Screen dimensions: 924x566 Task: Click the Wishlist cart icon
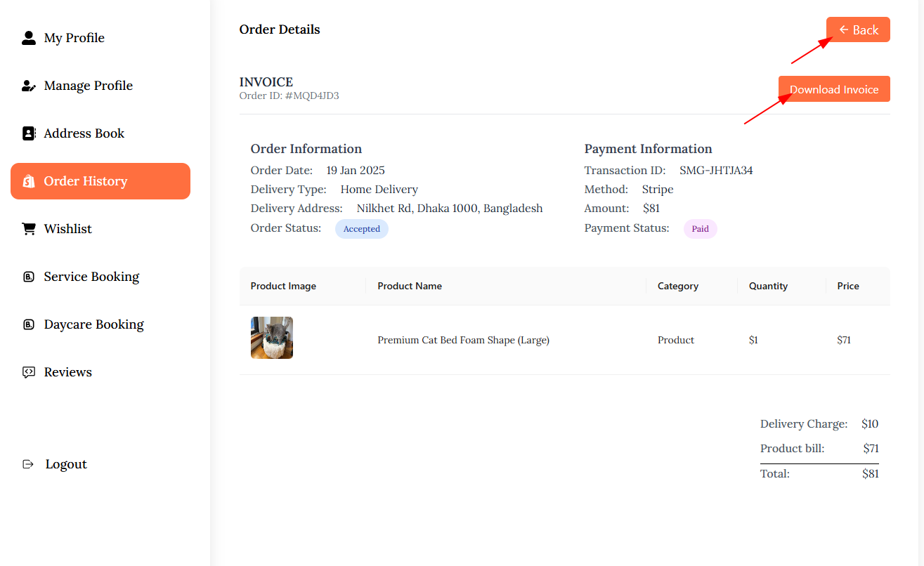[x=29, y=229]
